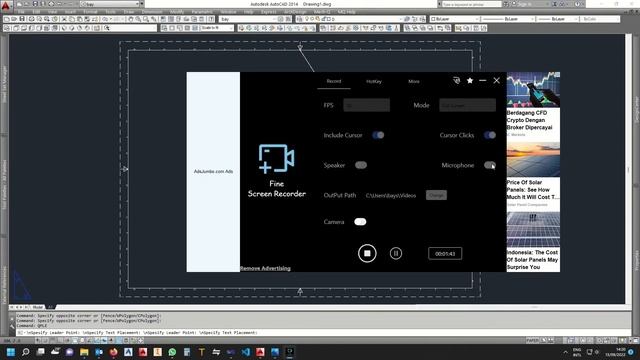640x360 pixels.
Task: Toggle the Microphone switch
Action: tap(490, 165)
